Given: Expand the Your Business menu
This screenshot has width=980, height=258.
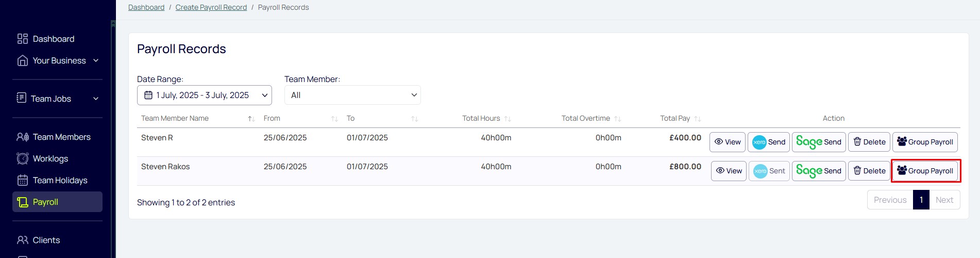Looking at the screenshot, I should point(57,60).
